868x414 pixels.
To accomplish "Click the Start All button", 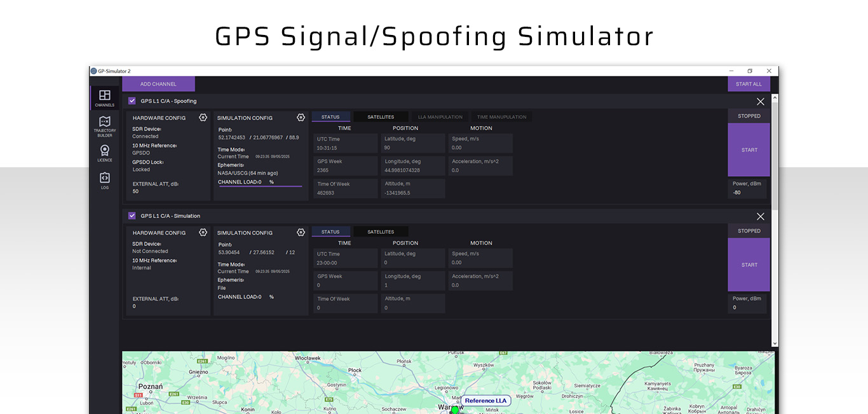I will coord(749,83).
